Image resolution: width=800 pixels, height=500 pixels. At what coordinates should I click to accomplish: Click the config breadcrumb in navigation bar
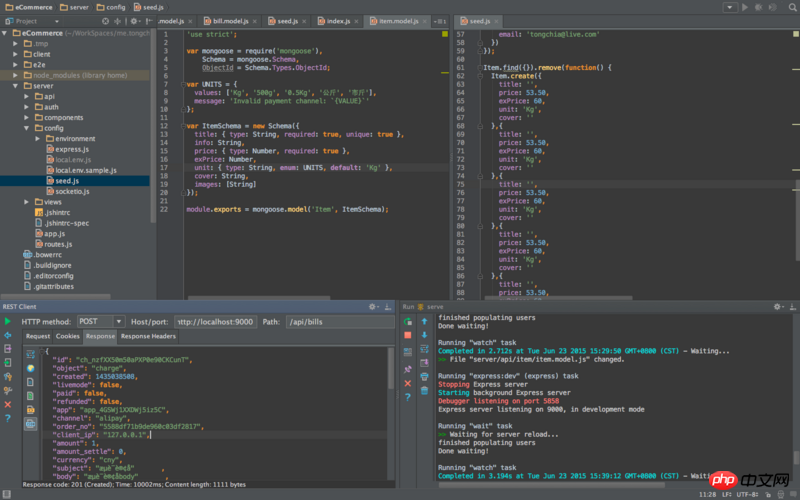[x=111, y=7]
